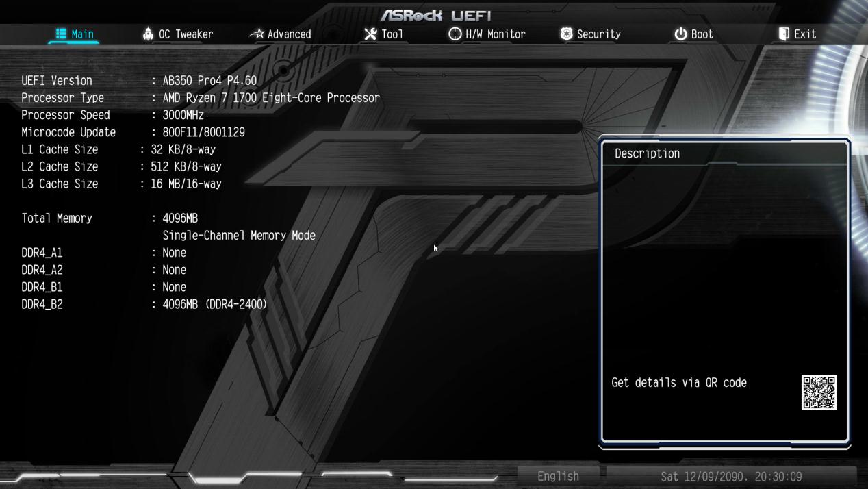Click the Boot power icon
The image size is (868, 489).
click(680, 34)
